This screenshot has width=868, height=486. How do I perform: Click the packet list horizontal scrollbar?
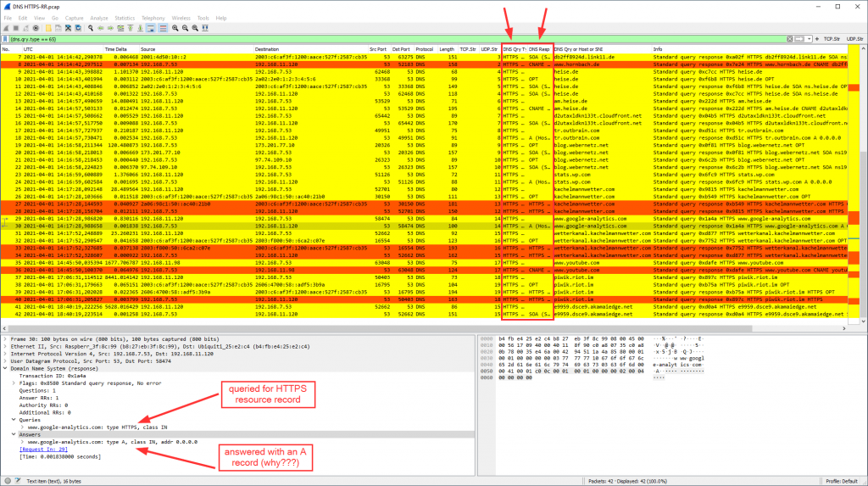[424, 328]
